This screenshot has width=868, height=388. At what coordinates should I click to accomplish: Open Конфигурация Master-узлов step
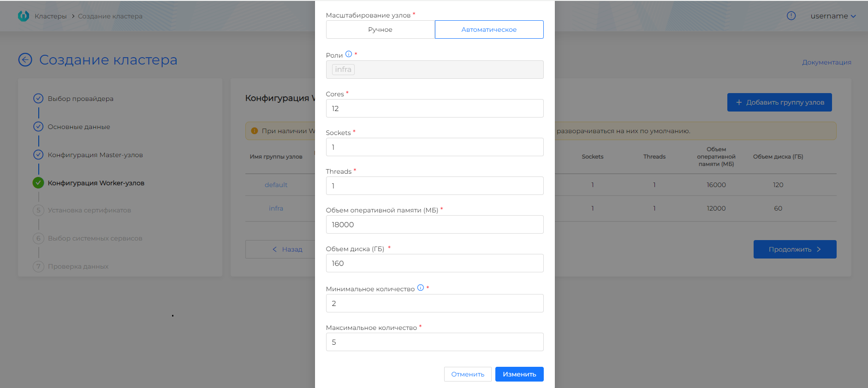[95, 155]
